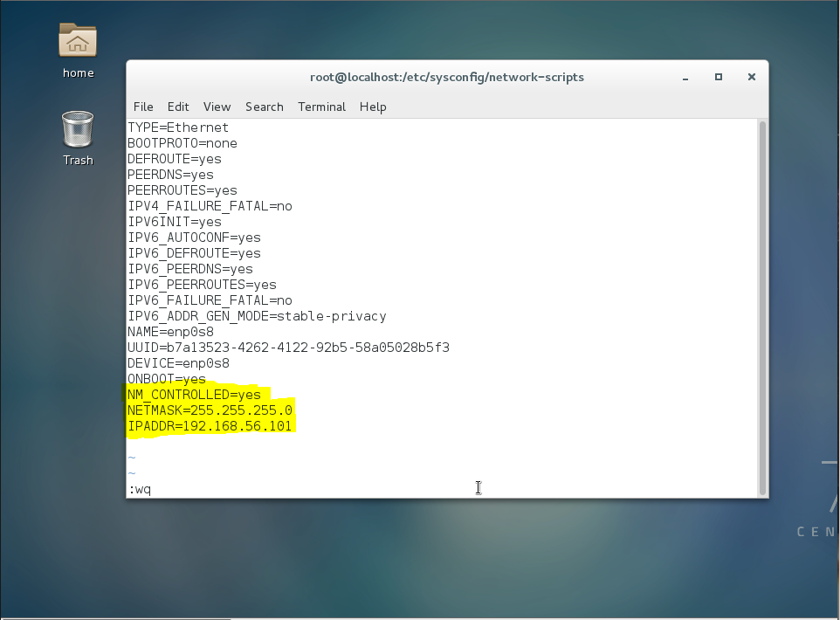Click the terminal title bar text
The width and height of the screenshot is (840, 620).
point(447,77)
